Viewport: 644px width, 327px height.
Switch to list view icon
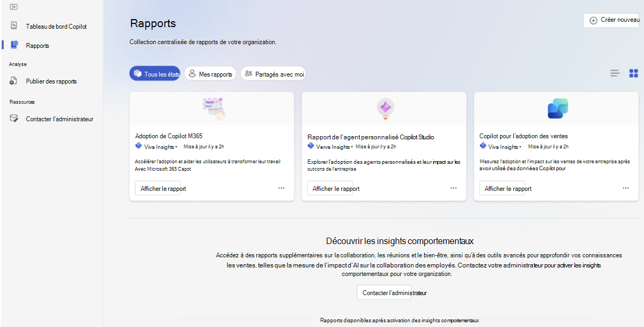tap(615, 73)
